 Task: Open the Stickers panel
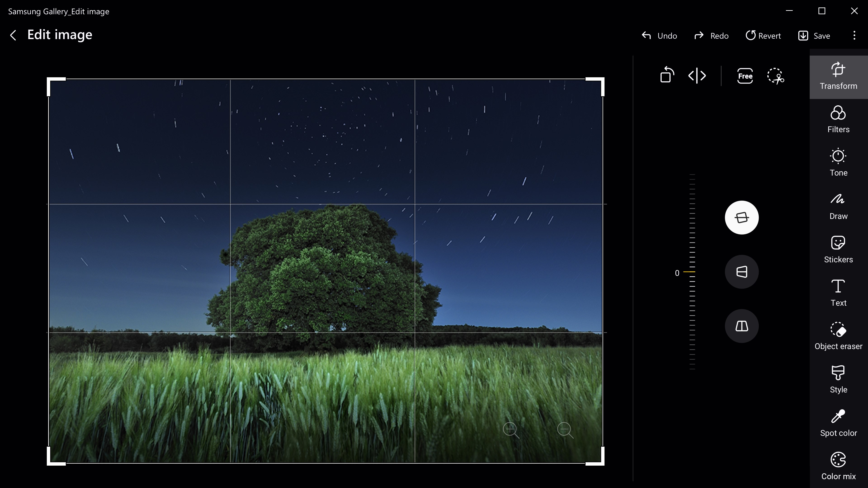tap(838, 249)
